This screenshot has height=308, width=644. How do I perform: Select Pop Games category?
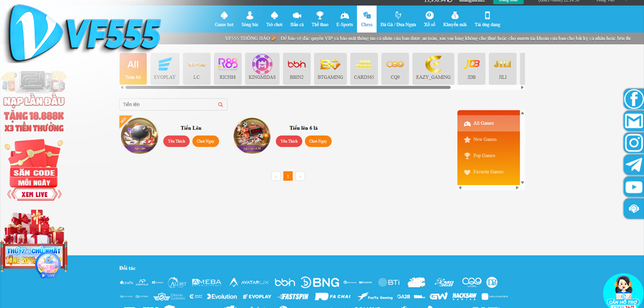click(489, 156)
